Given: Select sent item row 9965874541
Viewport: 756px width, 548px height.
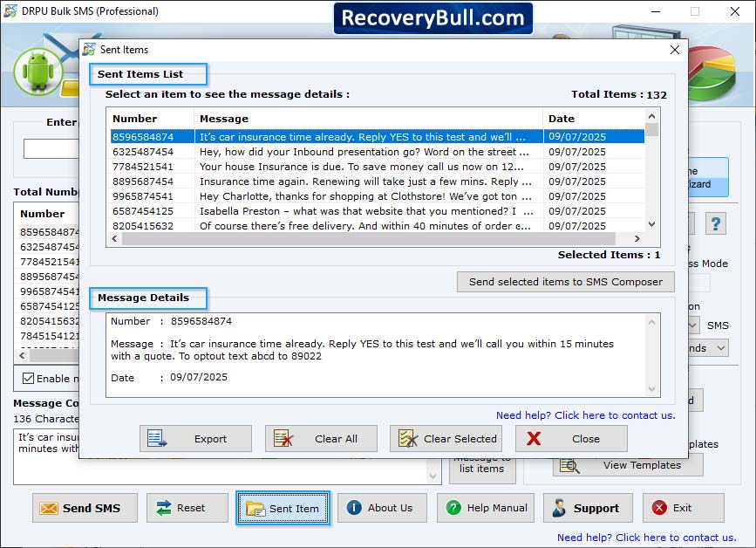Looking at the screenshot, I should pos(378,196).
